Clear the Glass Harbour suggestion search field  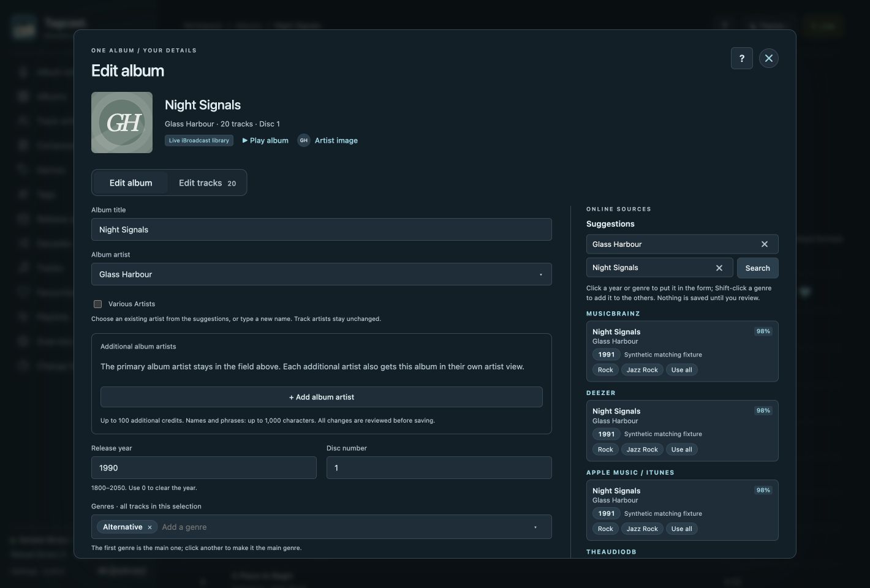click(x=764, y=244)
